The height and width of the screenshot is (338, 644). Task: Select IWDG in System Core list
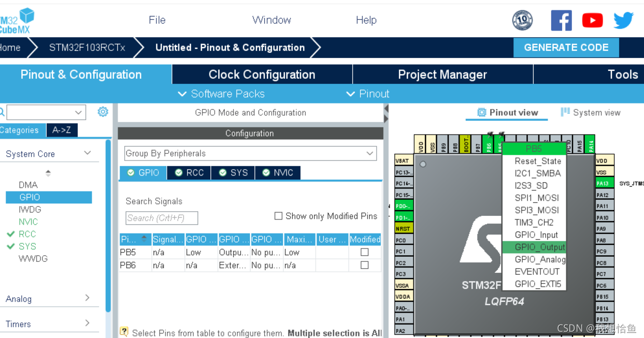pyautogui.click(x=30, y=210)
